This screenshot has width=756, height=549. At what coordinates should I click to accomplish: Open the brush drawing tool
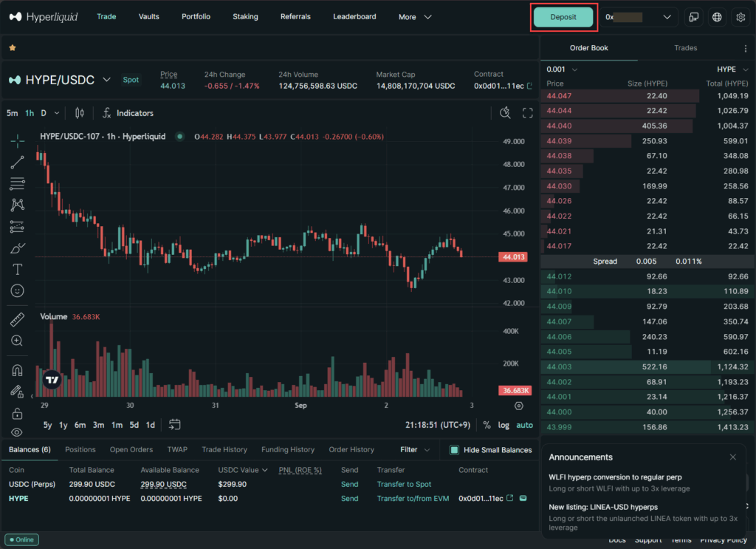coord(18,248)
